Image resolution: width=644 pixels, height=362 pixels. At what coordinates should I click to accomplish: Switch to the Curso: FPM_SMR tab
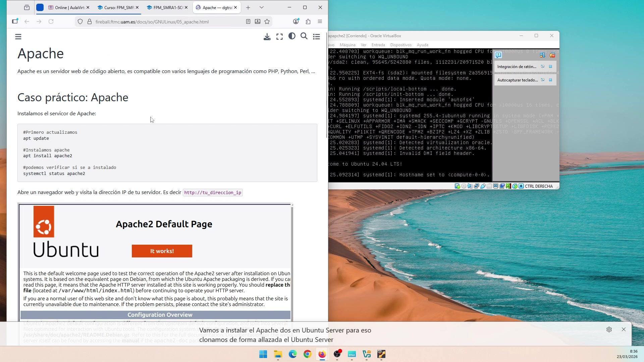point(116,7)
